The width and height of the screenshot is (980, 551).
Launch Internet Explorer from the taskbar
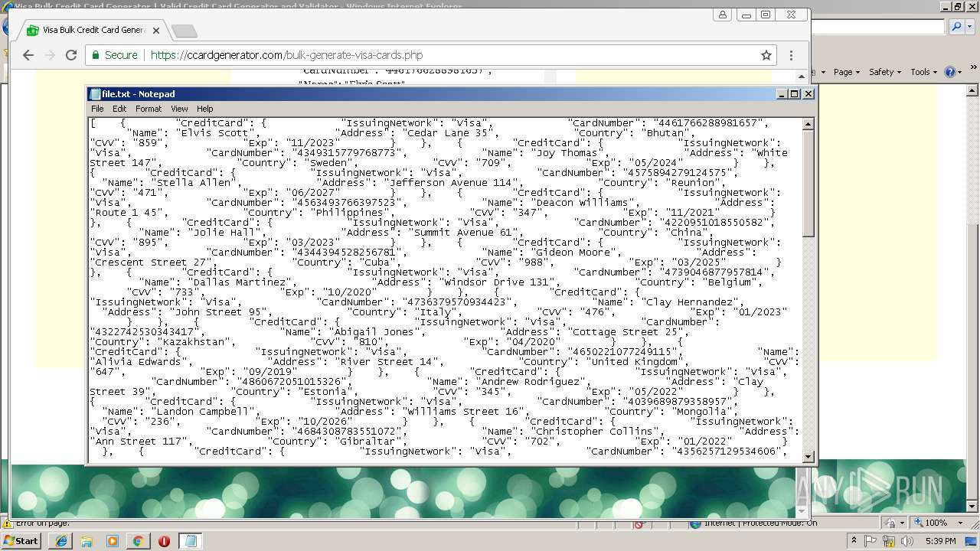click(61, 540)
